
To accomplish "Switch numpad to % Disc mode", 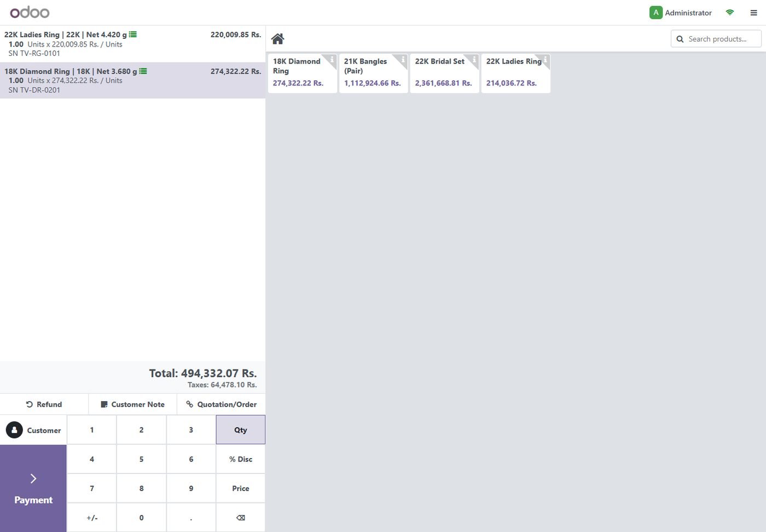I will 241,459.
